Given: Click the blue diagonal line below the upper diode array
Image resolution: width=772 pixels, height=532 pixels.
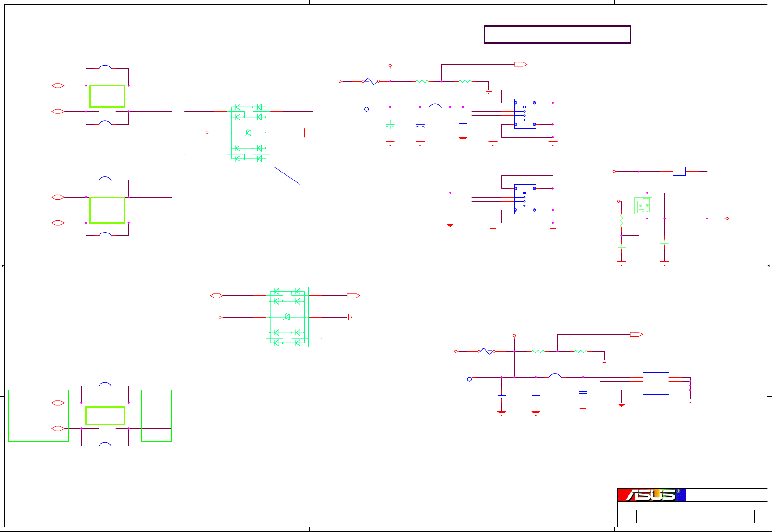Looking at the screenshot, I should coord(287,176).
